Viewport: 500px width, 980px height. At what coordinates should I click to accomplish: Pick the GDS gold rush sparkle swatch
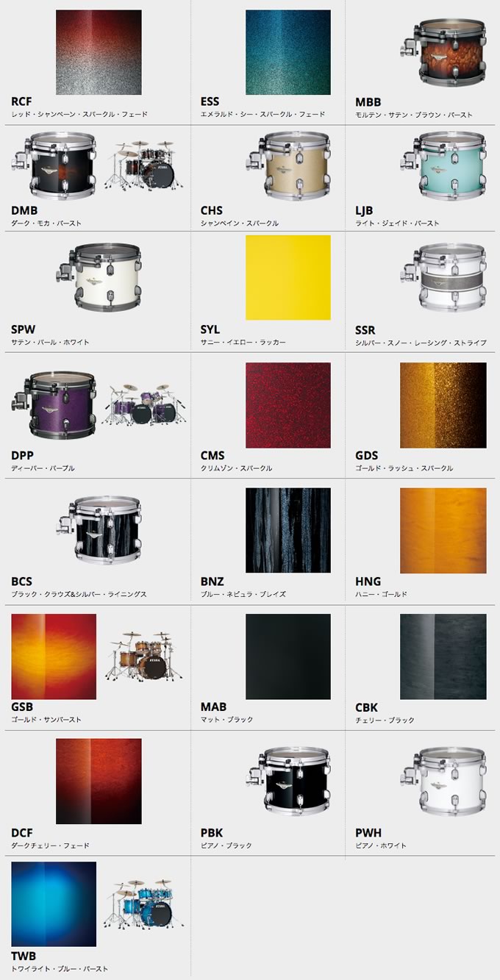443,405
